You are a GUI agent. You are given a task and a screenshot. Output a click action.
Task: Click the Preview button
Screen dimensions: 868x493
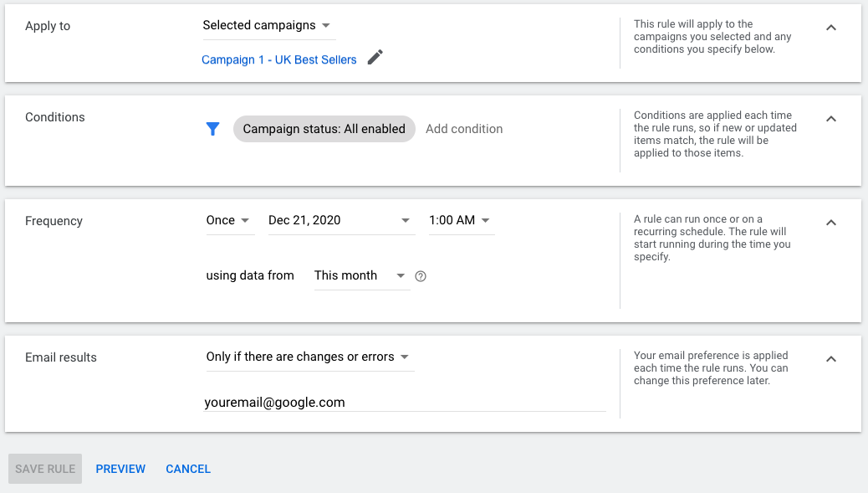[x=120, y=469]
